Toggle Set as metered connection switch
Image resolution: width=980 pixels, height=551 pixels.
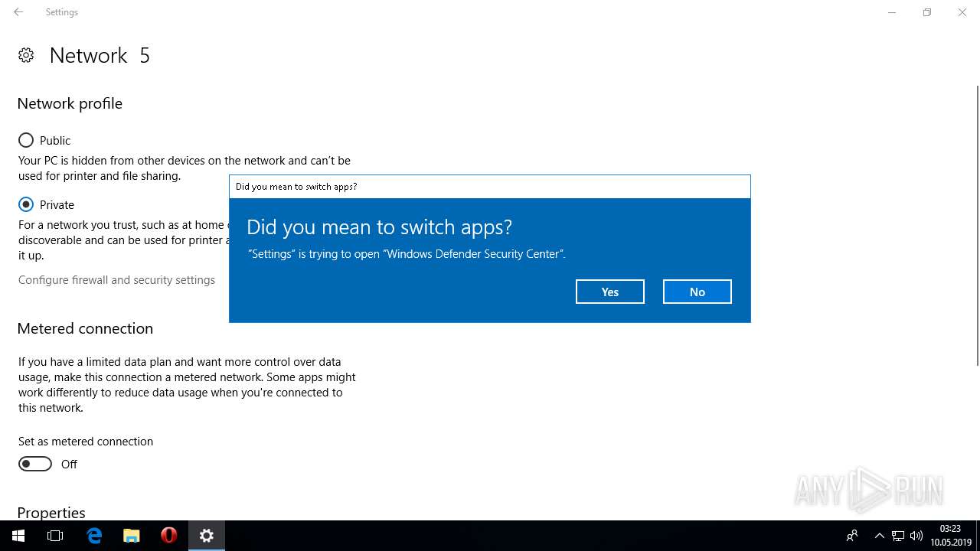(x=35, y=464)
